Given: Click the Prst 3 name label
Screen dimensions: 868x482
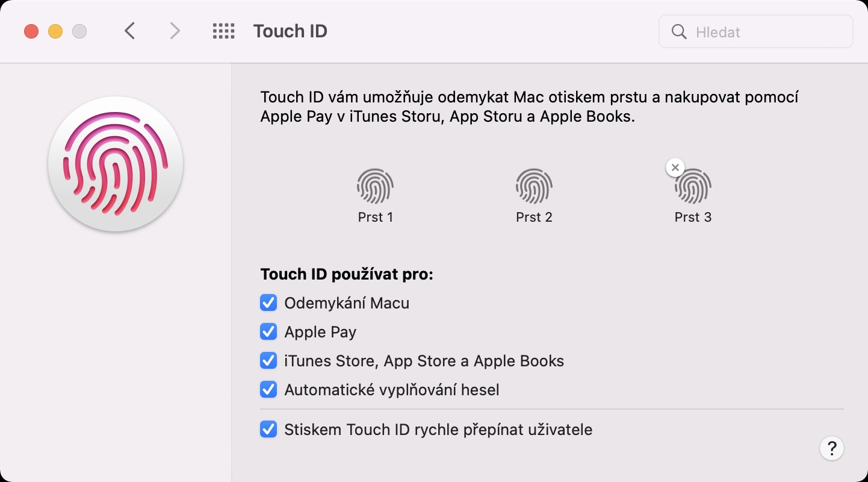Looking at the screenshot, I should click(x=693, y=217).
